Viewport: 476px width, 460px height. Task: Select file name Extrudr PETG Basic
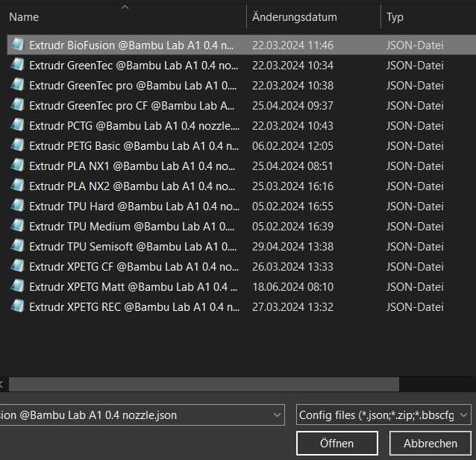pyautogui.click(x=134, y=146)
